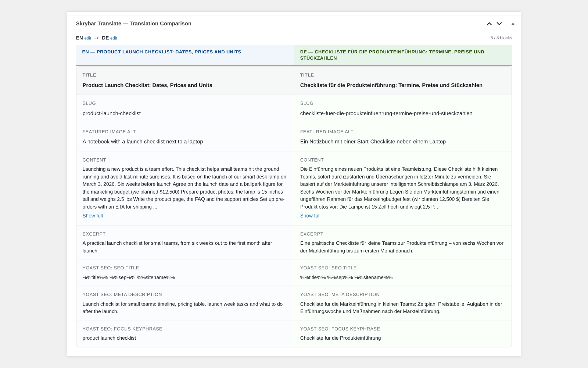This screenshot has width=588, height=368.
Task: Click the English 'FEATURED IMAGE ALT' label
Action: click(x=109, y=132)
